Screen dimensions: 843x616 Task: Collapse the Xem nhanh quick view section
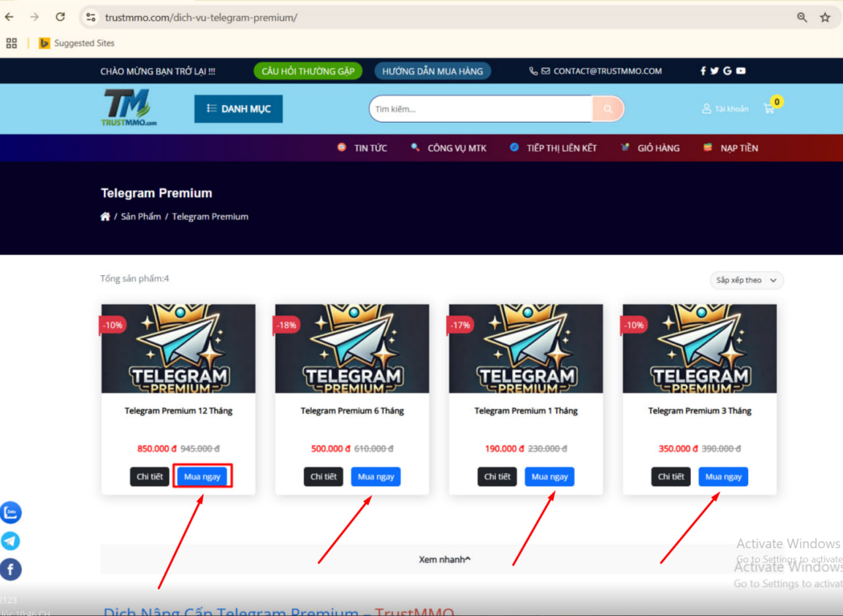coord(445,559)
